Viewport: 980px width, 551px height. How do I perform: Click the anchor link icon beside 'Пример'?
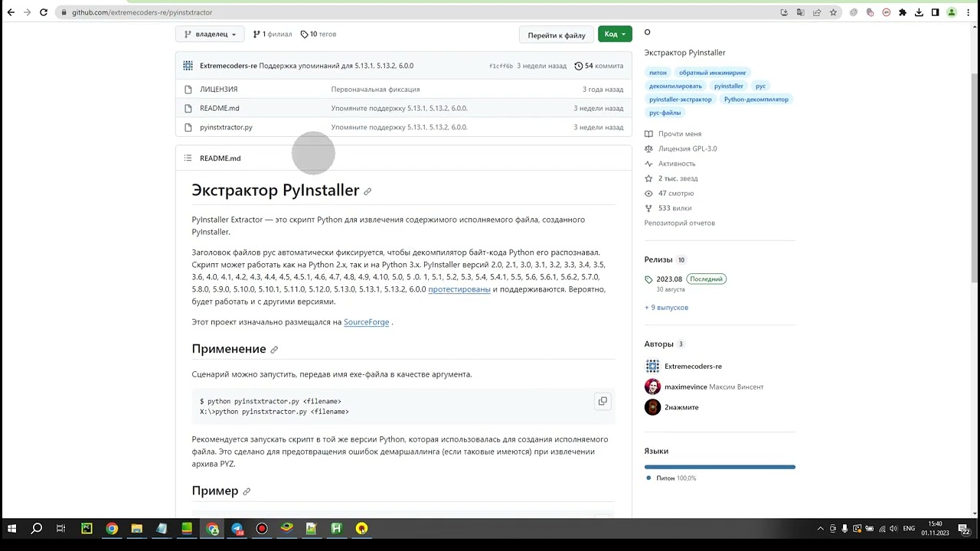click(247, 491)
